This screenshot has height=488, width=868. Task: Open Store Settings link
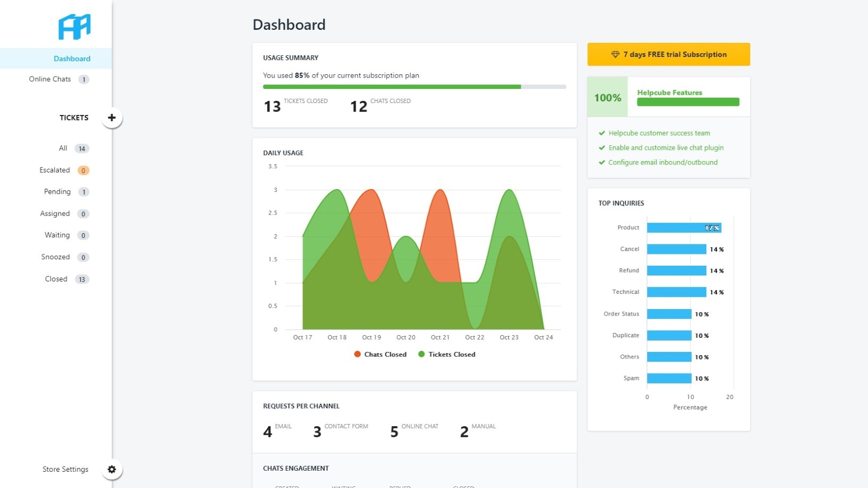tap(66, 470)
